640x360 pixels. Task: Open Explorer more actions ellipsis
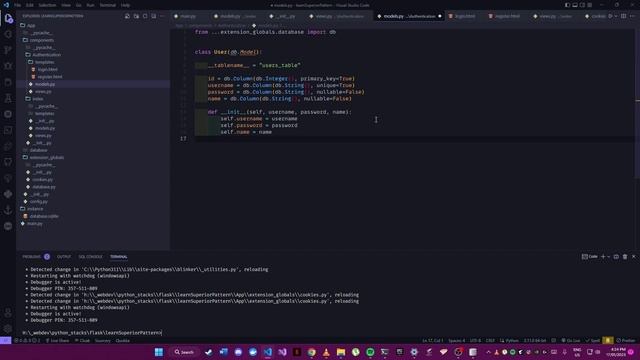(162, 16)
